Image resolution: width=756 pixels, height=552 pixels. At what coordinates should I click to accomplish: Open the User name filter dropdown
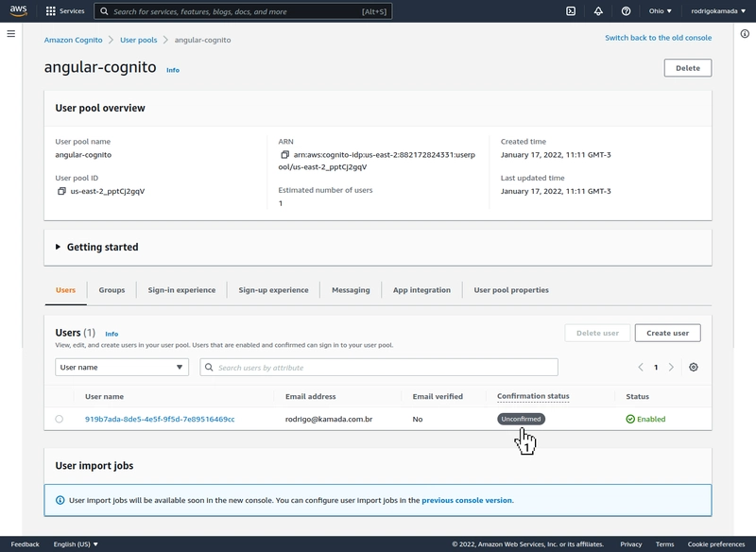click(122, 368)
